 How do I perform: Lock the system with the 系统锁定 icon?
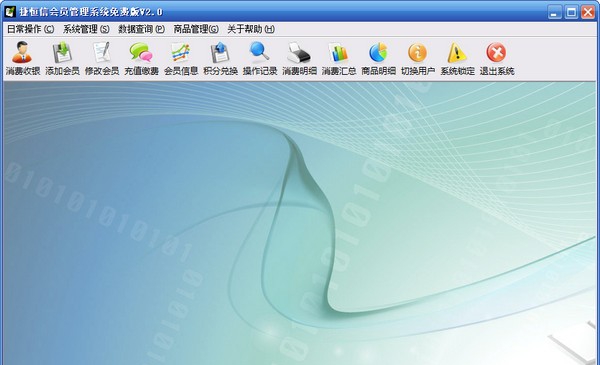point(457,58)
